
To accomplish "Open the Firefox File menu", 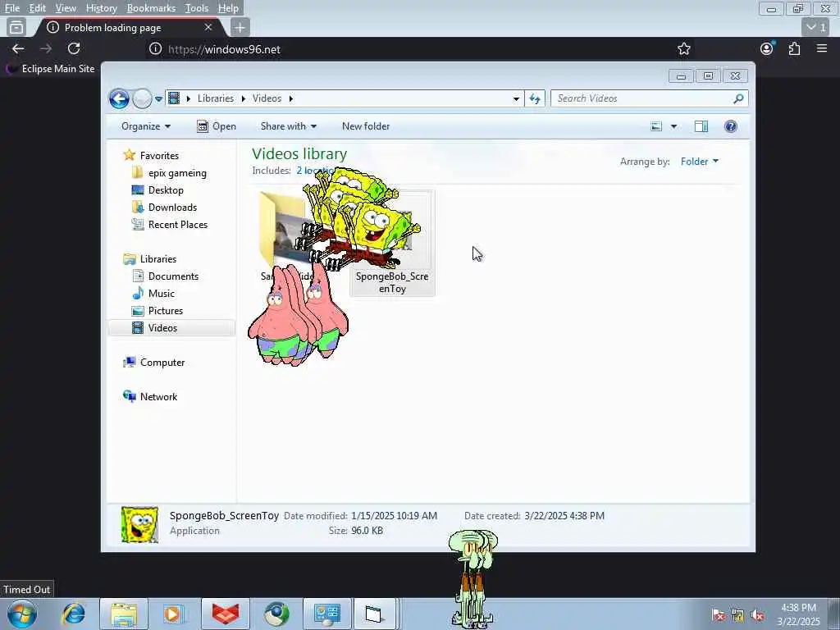I will [x=11, y=8].
